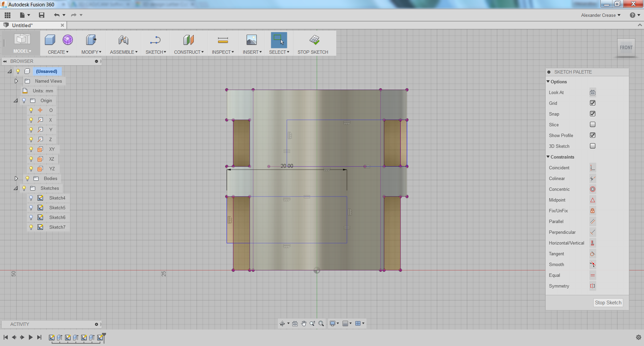Disable the Grid checkbox
Viewport: 644px width, 346px height.
(x=593, y=103)
